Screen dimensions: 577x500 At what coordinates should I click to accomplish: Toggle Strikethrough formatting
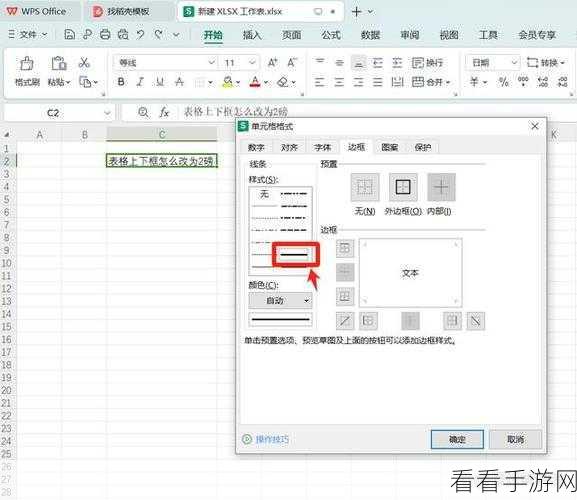(x=179, y=82)
